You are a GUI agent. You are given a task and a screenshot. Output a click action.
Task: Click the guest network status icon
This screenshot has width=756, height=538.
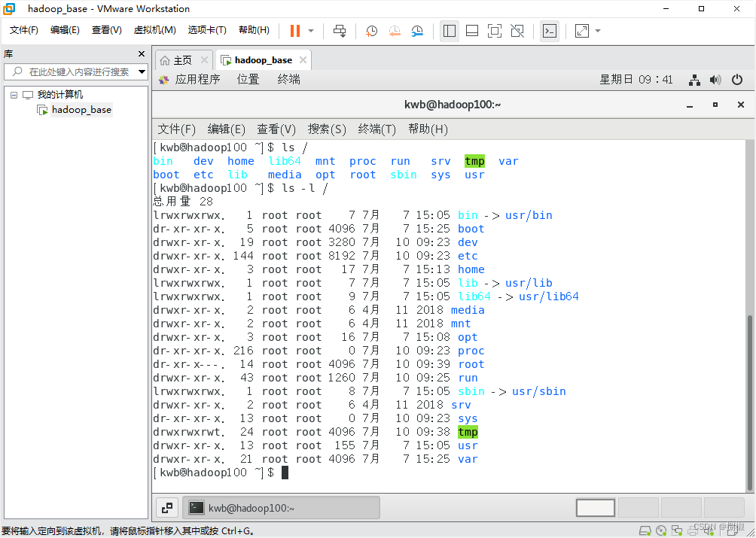(694, 80)
